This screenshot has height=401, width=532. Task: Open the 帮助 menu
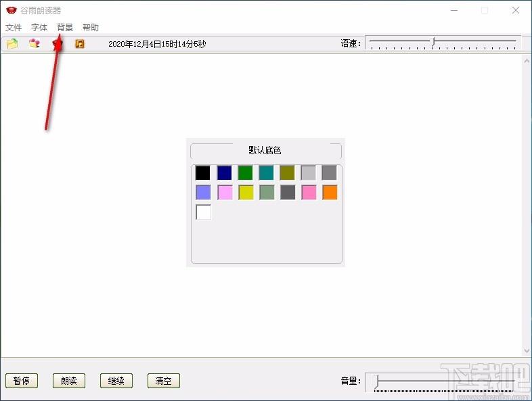91,28
